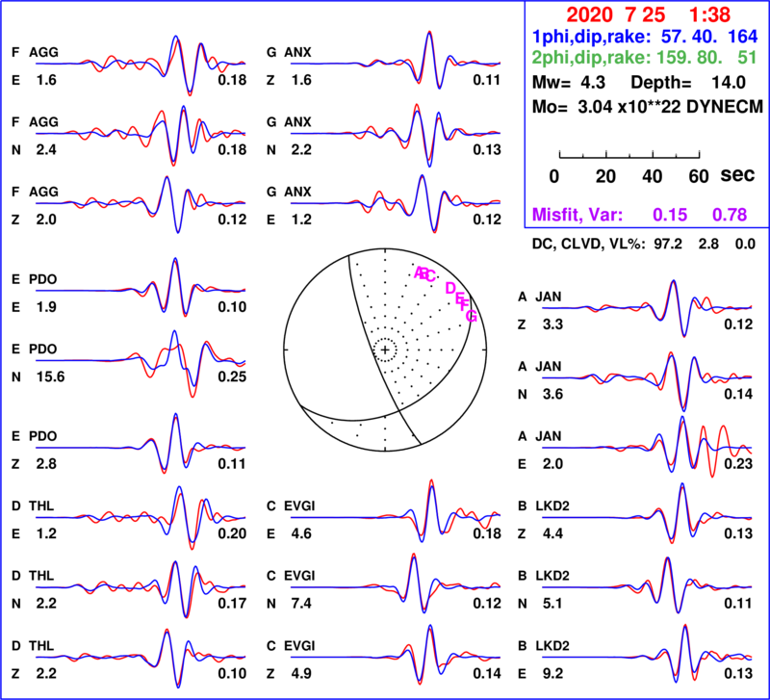This screenshot has height=700, width=770.
Task: Click the LKD2 Z-component waveform trace
Action: (x=647, y=513)
